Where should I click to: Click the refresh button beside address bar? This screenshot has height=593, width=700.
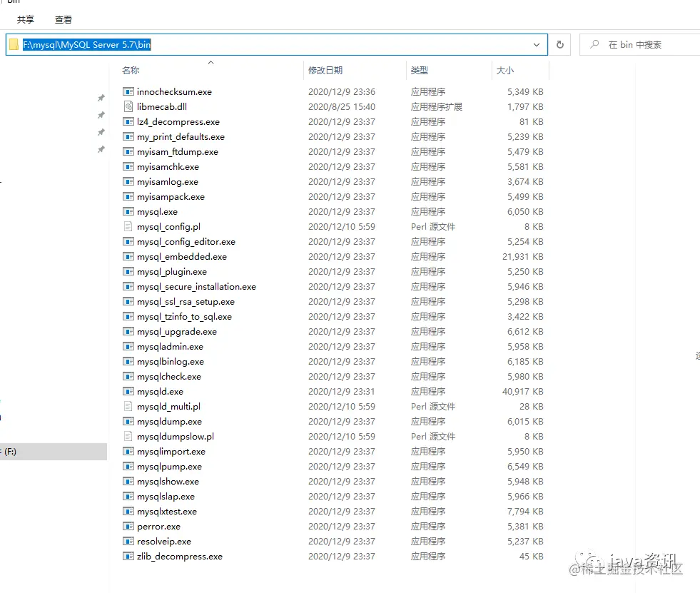560,45
